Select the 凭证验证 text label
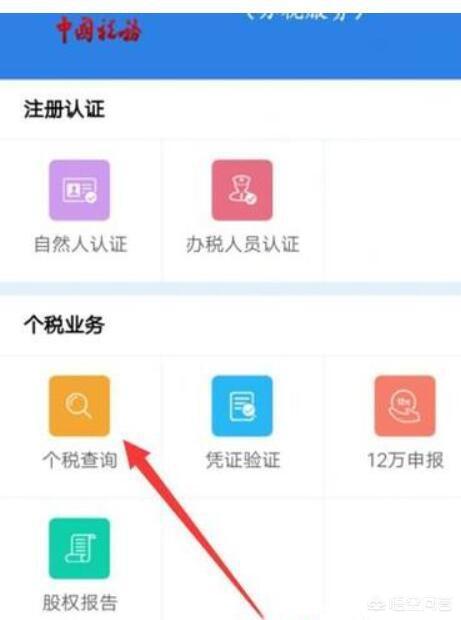The image size is (461, 620). [243, 460]
